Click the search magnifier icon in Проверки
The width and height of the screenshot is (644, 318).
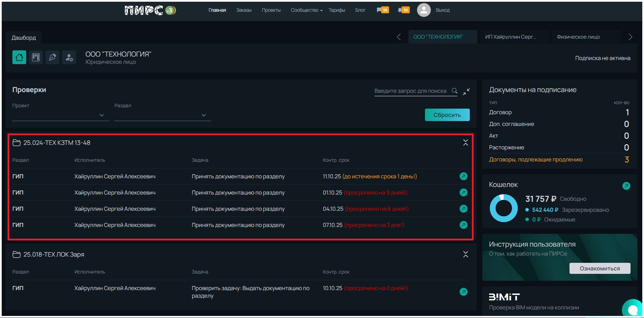pos(455,91)
